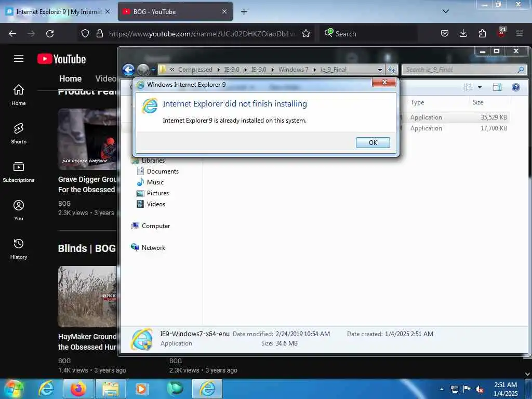This screenshot has width=532, height=399.
Task: Reload the YouTube page
Action: click(50, 34)
